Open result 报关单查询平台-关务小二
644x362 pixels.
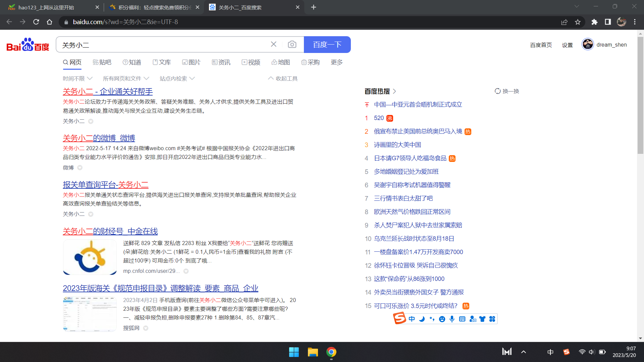click(x=106, y=185)
